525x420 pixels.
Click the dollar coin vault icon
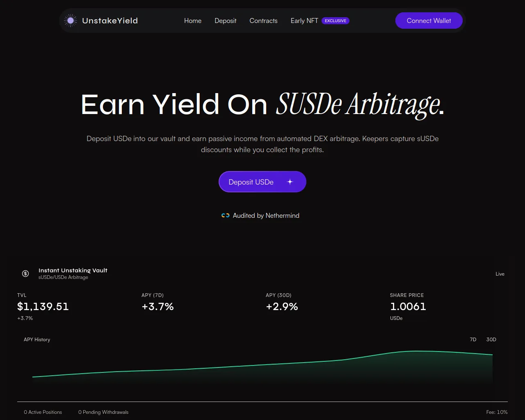click(x=25, y=274)
